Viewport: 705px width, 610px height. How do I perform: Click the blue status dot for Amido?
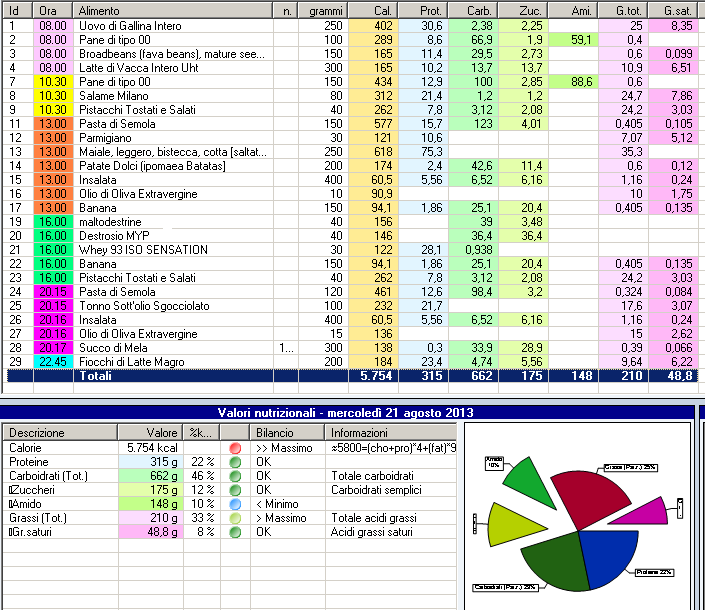click(235, 505)
